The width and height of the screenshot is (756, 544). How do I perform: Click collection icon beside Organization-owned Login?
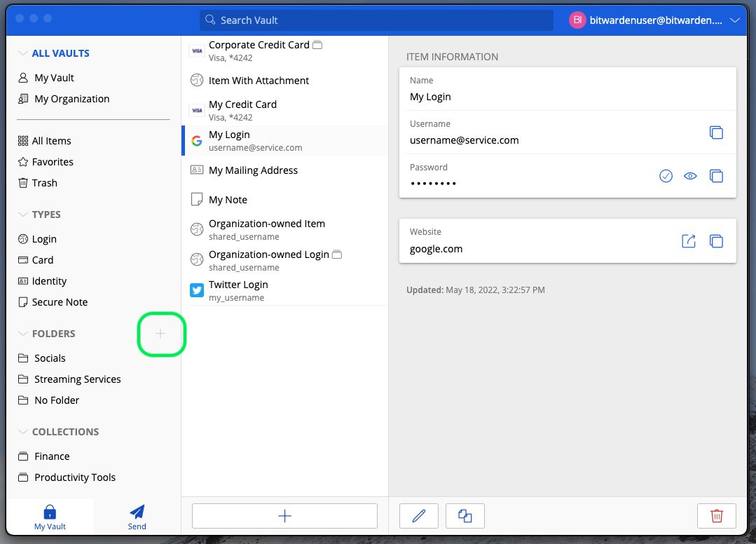pyautogui.click(x=337, y=254)
